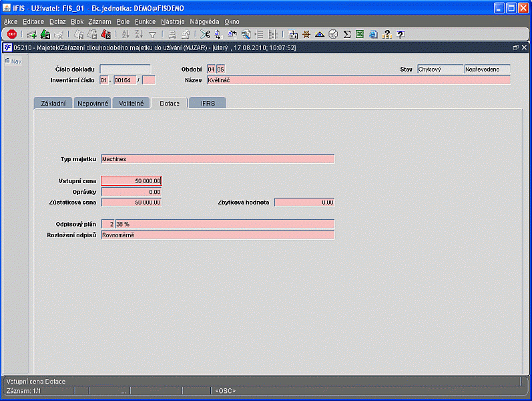
Task: Select the Dotace tab
Action: coord(170,104)
